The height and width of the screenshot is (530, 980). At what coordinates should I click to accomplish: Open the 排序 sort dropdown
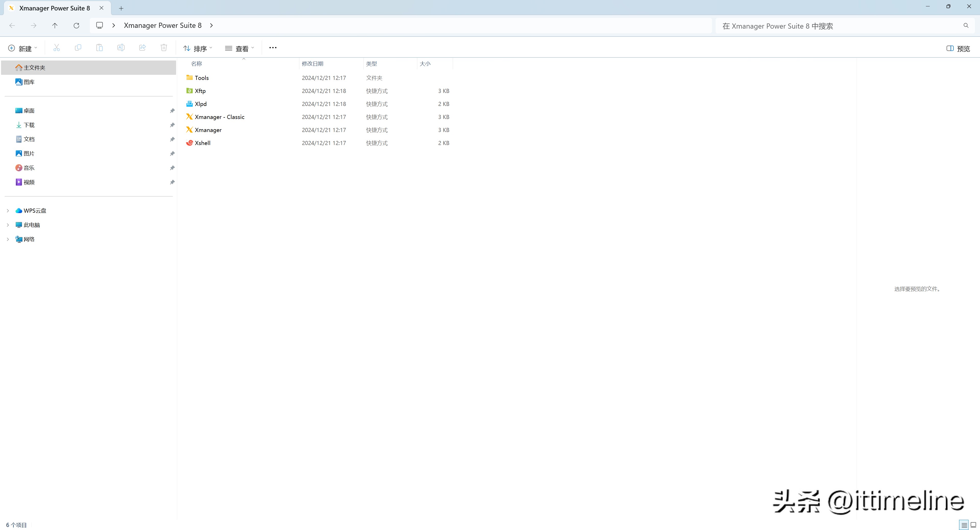(198, 48)
